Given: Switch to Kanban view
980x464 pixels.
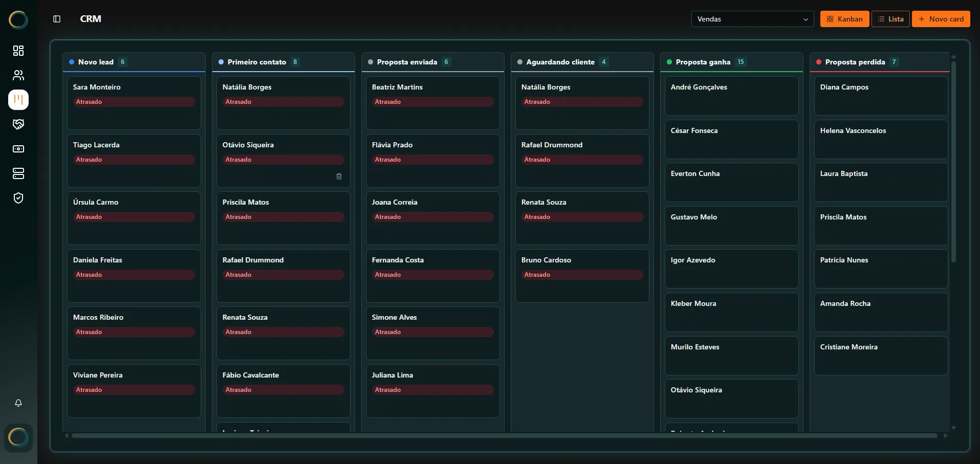Looking at the screenshot, I should [844, 19].
